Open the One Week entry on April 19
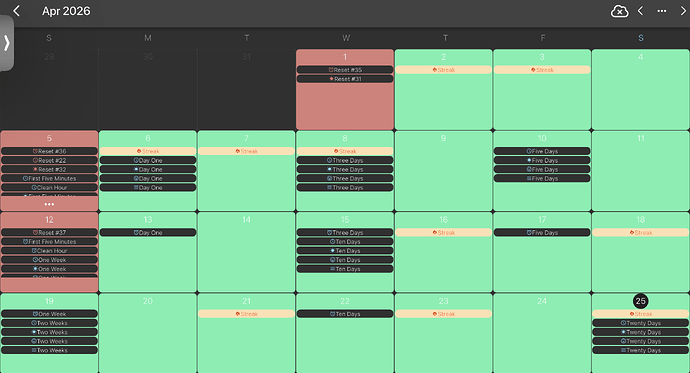 [x=49, y=314]
